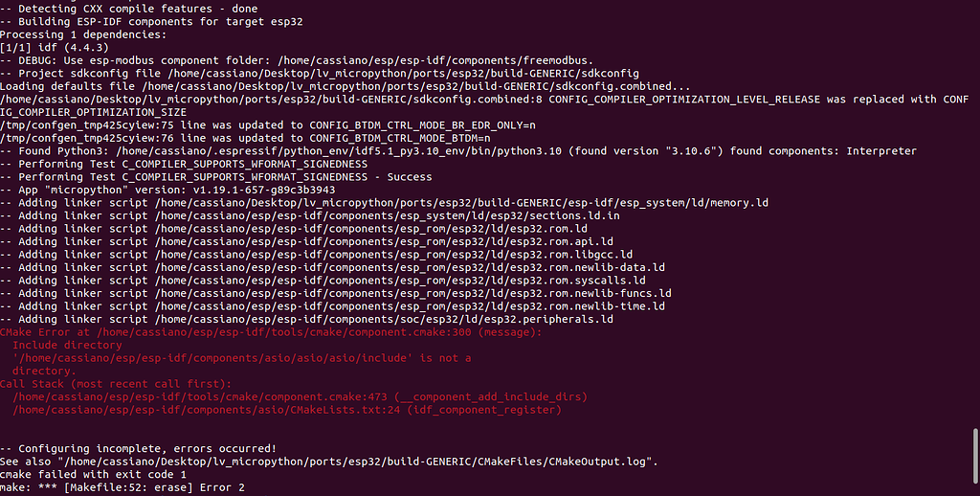980x496 pixels.
Task: Click the 'Configuring incomplete, errors occurred!' line
Action: (x=138, y=448)
